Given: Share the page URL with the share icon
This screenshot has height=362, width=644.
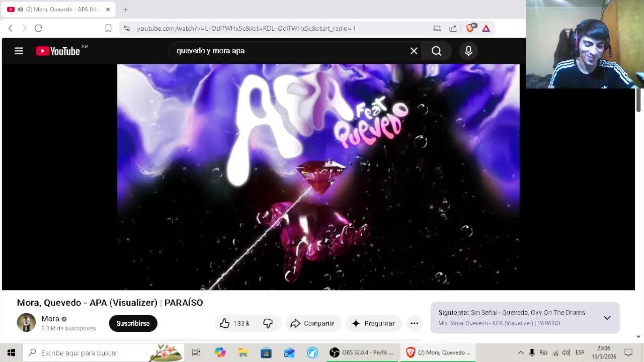Looking at the screenshot, I should point(453,28).
